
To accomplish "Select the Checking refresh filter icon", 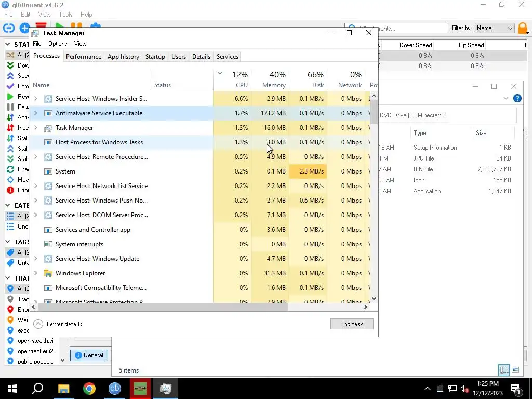I will (x=10, y=169).
